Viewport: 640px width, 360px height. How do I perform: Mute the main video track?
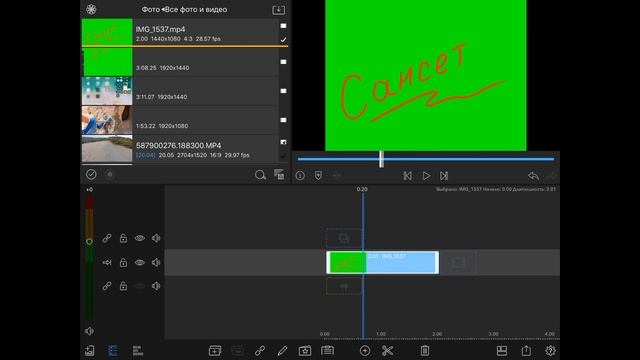pyautogui.click(x=156, y=262)
